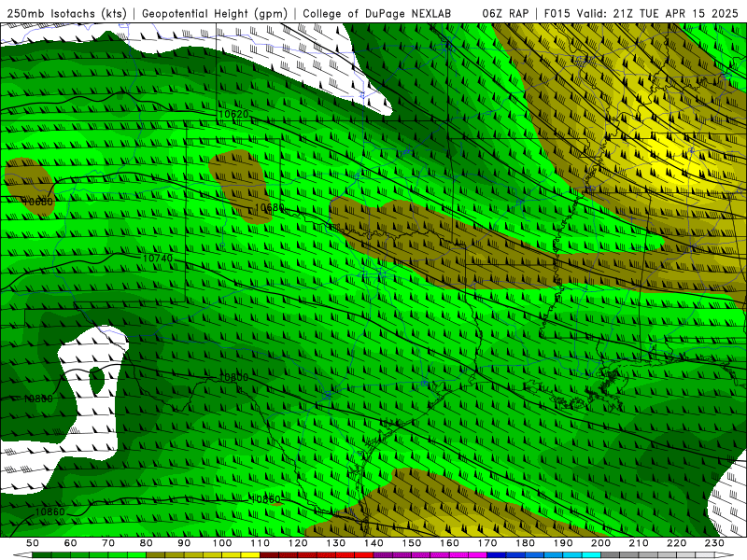Click the 210 knot colorbar label
The image size is (747, 560).
pos(639,543)
